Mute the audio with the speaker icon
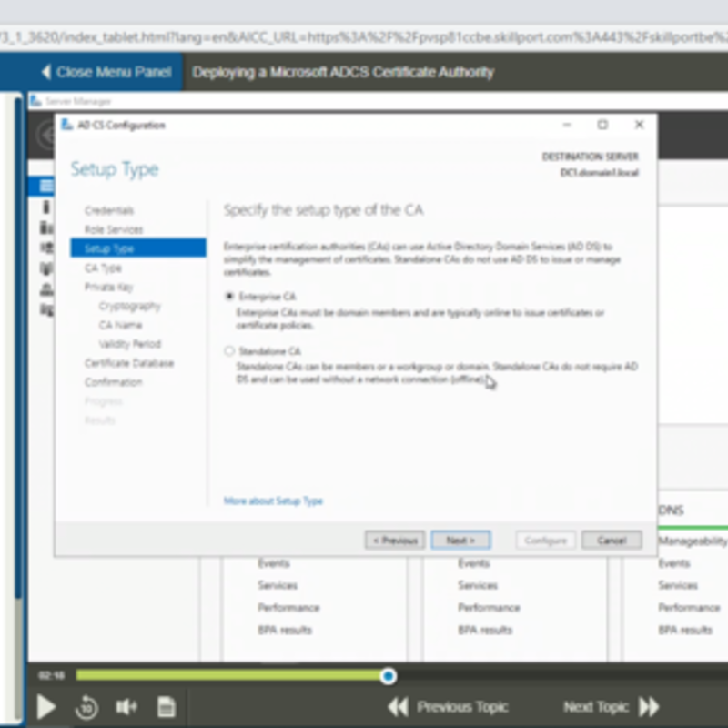The image size is (728, 728). 126,707
